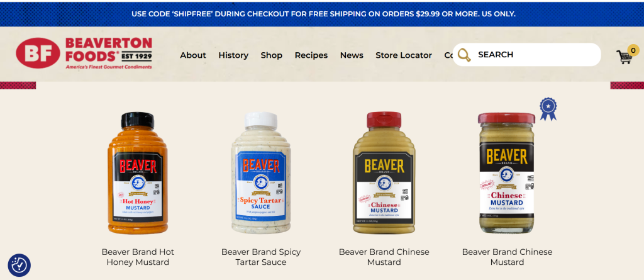This screenshot has height=280, width=644.
Task: Open the News menu item
Action: (x=352, y=55)
